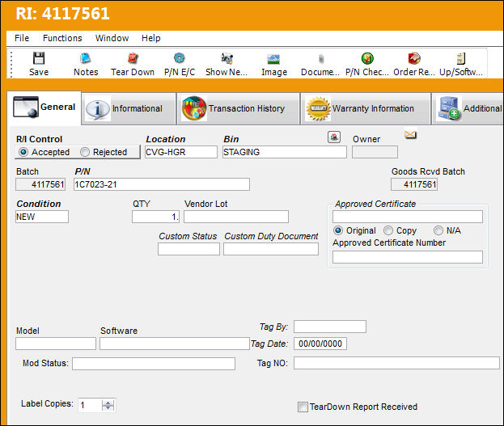Click the Save floppy disk icon
This screenshot has width=504, height=426.
click(39, 58)
